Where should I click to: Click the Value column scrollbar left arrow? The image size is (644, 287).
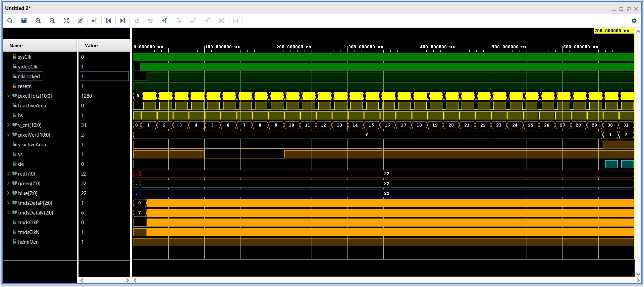[82, 280]
